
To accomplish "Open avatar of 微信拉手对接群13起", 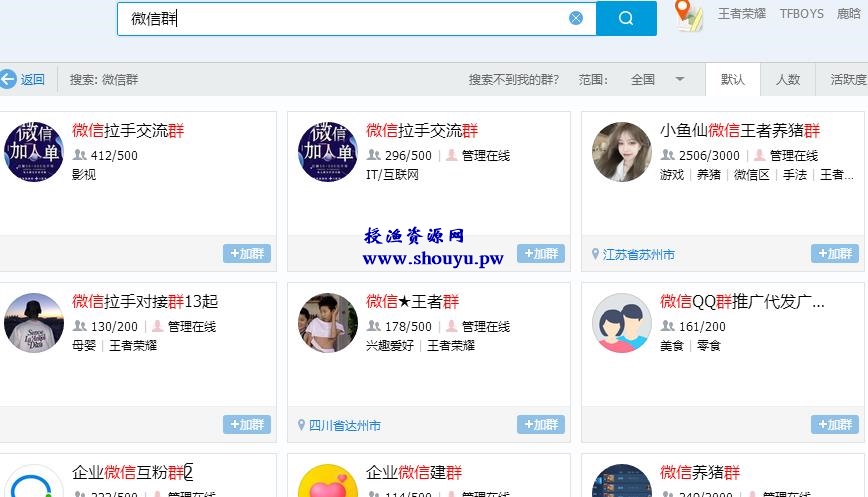I will click(33, 323).
